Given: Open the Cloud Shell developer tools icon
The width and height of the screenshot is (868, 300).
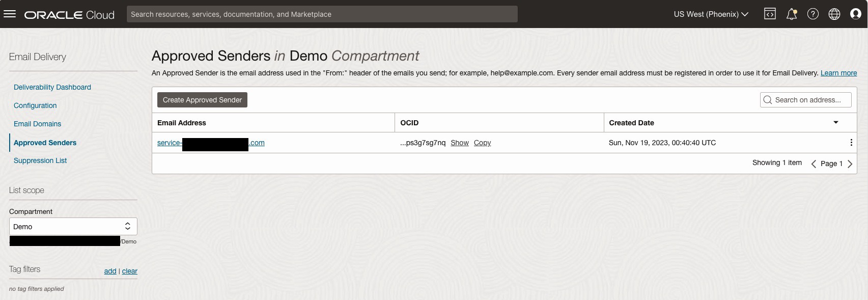Looking at the screenshot, I should click(770, 14).
